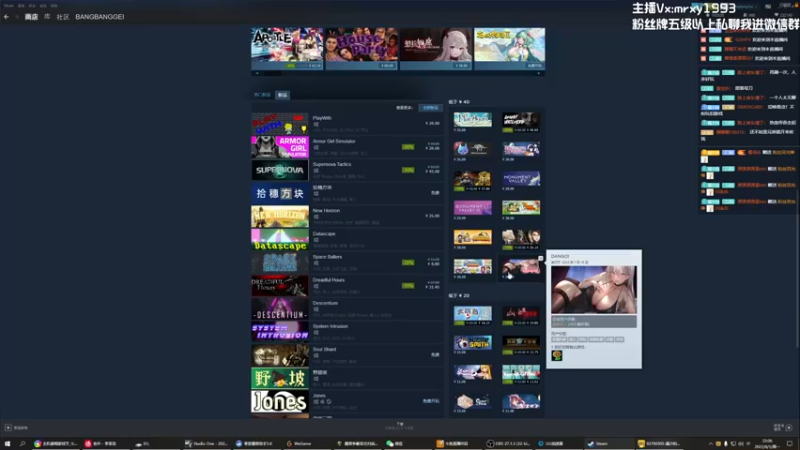
Task: Open the Dreadful Hours listing
Action: point(346,286)
